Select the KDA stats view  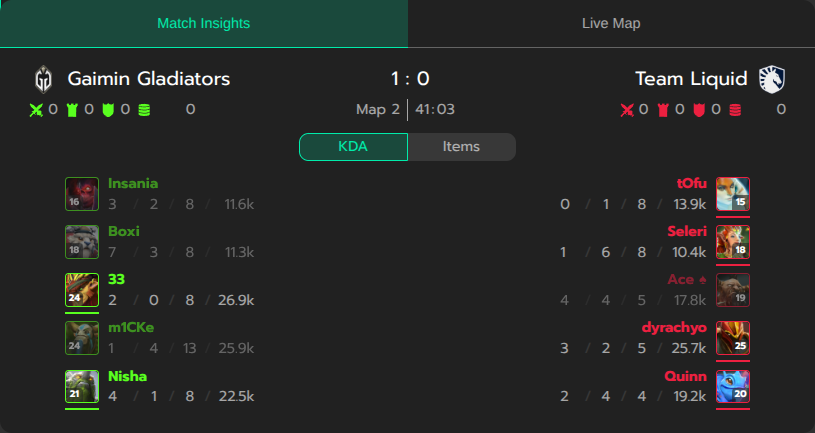[353, 147]
